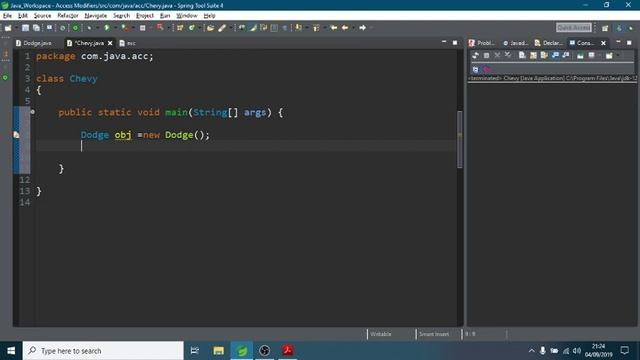The height and width of the screenshot is (360, 640).
Task: Run the program with the green Run icon
Action: [x=107, y=28]
